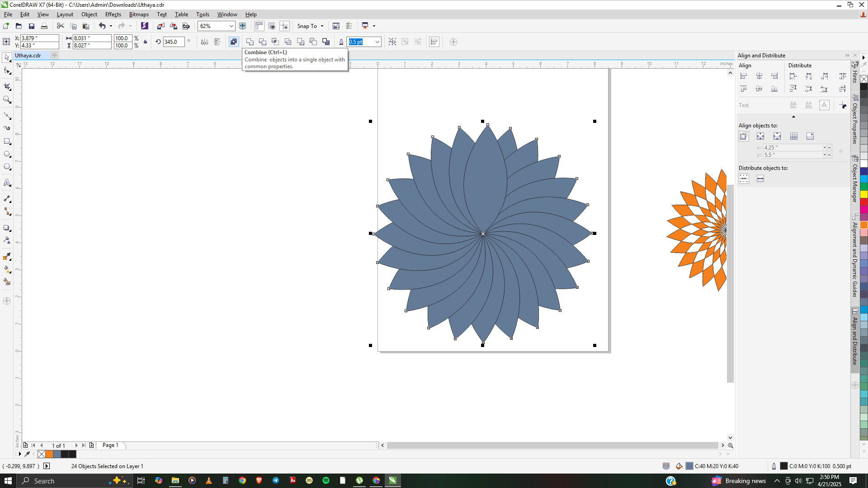Toggle Align objects to Page center
This screenshot has height=488, width=868.
[777, 136]
